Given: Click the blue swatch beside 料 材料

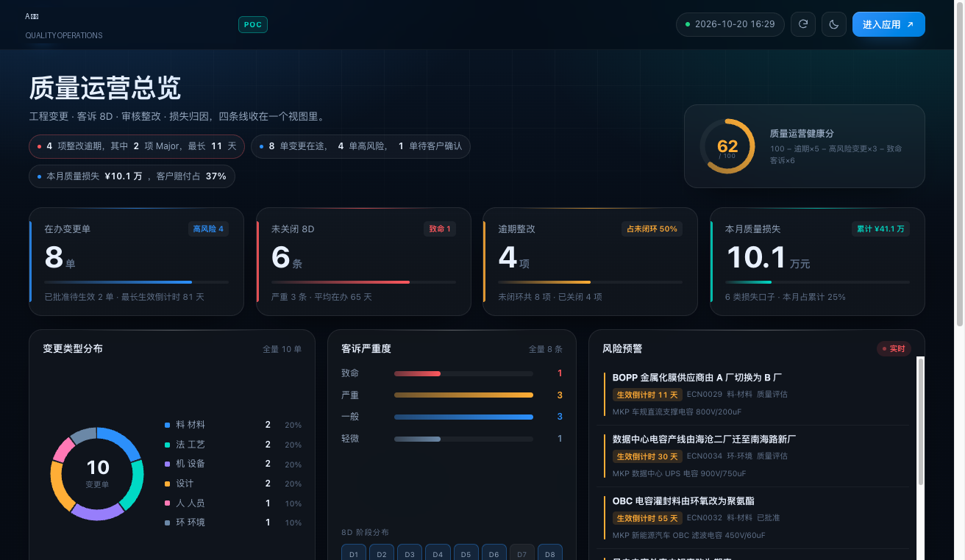Looking at the screenshot, I should click(x=168, y=425).
